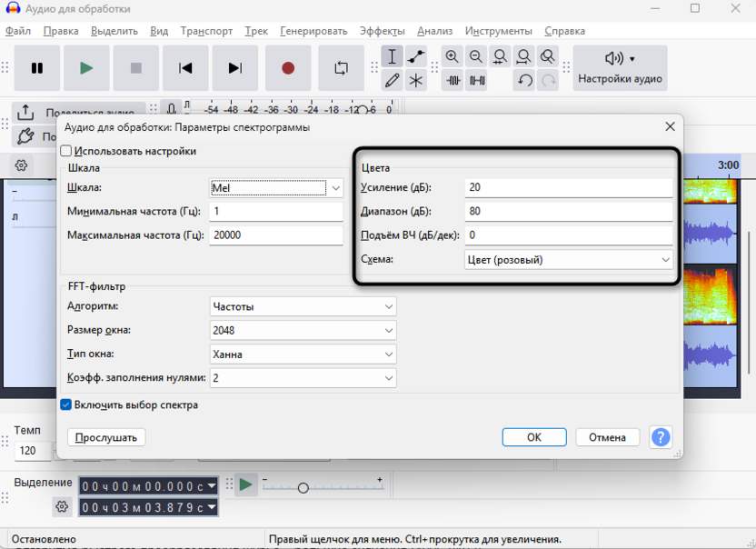Uncheck "Включить выбор спектра" checkbox
Image resolution: width=756 pixels, height=549 pixels.
tap(66, 404)
